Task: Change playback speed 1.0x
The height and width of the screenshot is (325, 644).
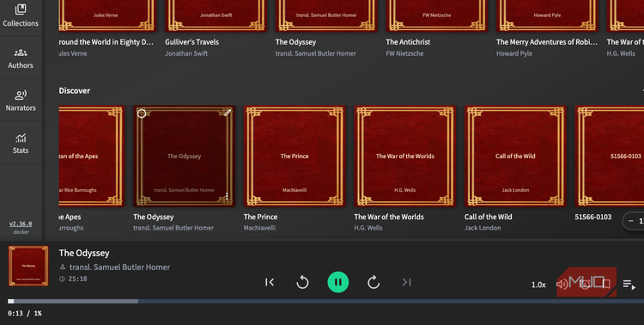Action: click(538, 285)
